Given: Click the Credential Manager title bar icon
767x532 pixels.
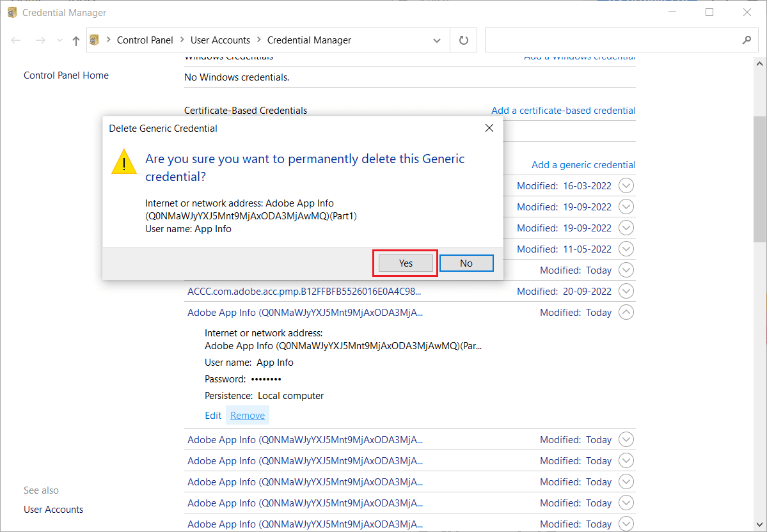Looking at the screenshot, I should pos(12,12).
